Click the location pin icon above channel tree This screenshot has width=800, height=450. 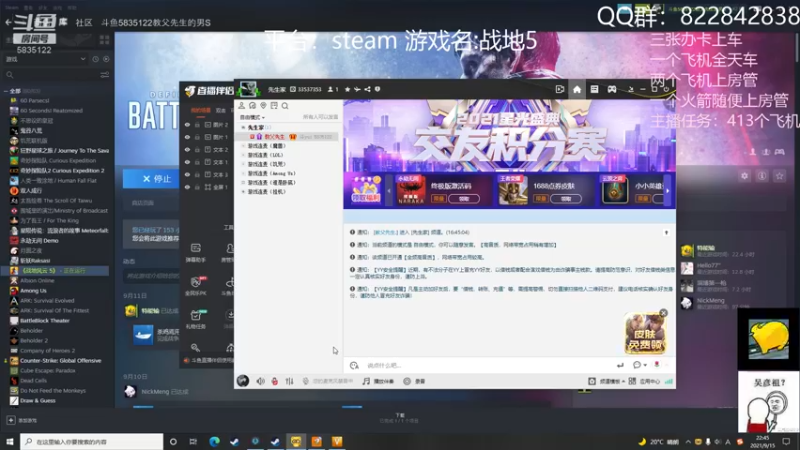(263, 106)
